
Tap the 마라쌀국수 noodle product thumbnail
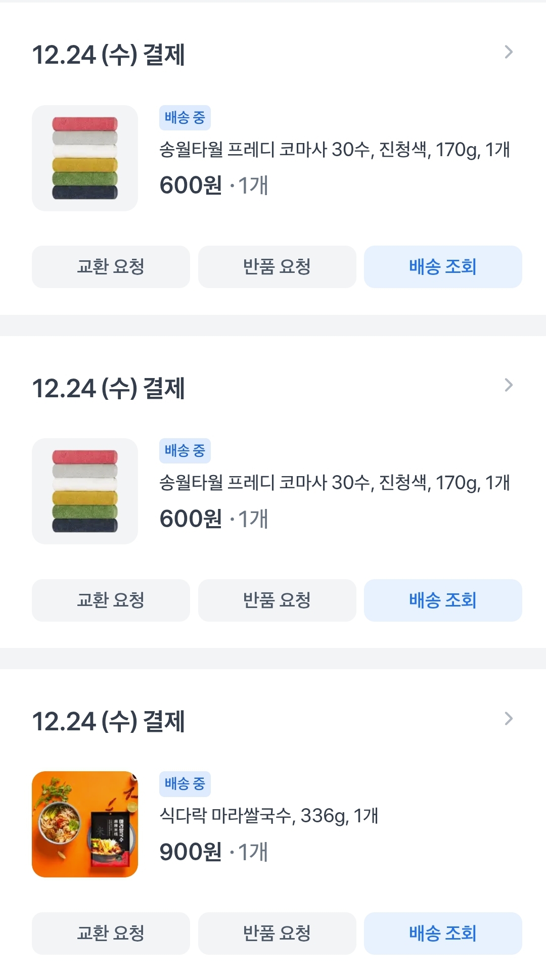click(85, 824)
